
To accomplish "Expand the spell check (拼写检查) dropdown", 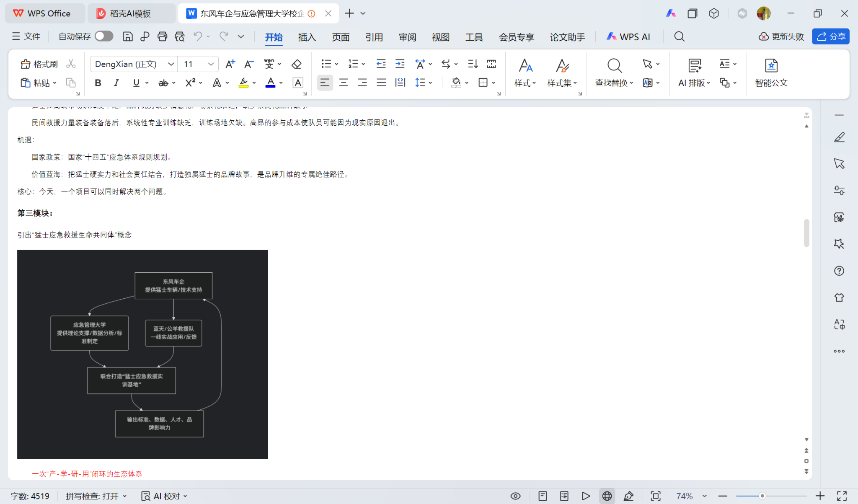I will pyautogui.click(x=124, y=496).
